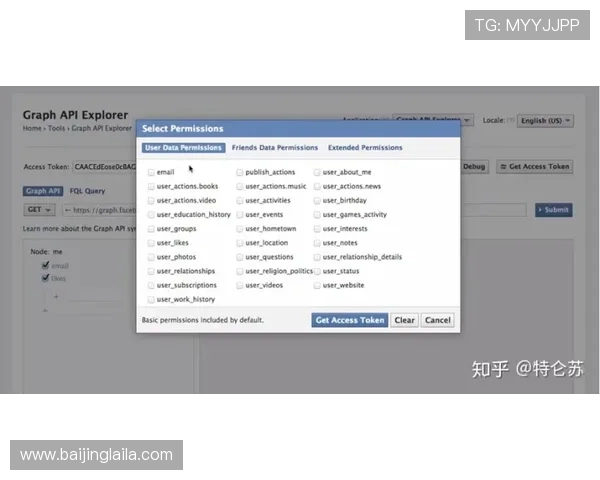600x480 pixels.
Task: Enable user_location permission checkbox
Action: 240,243
